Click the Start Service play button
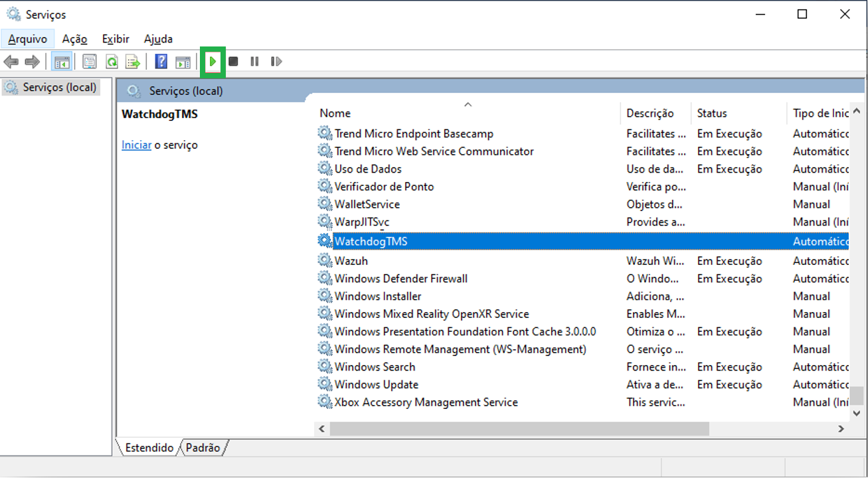The width and height of the screenshot is (868, 478). coord(213,62)
